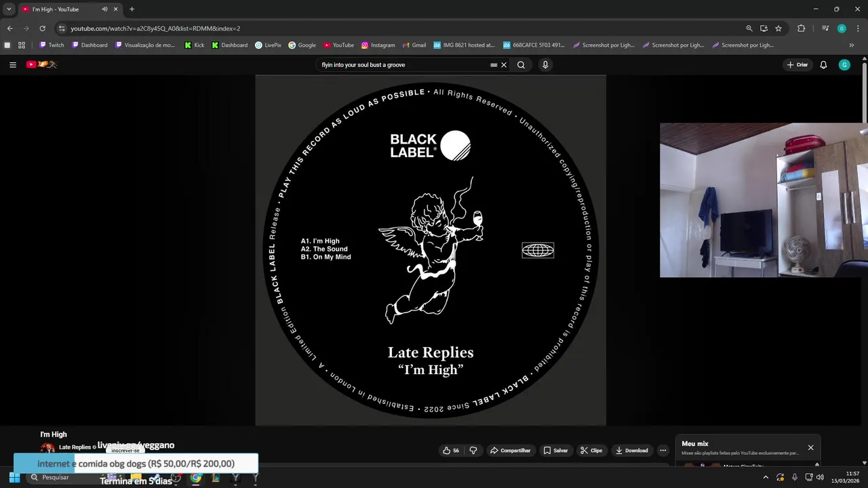The width and height of the screenshot is (868, 488).
Task: Open Chrome profile avatar
Action: click(x=842, y=28)
